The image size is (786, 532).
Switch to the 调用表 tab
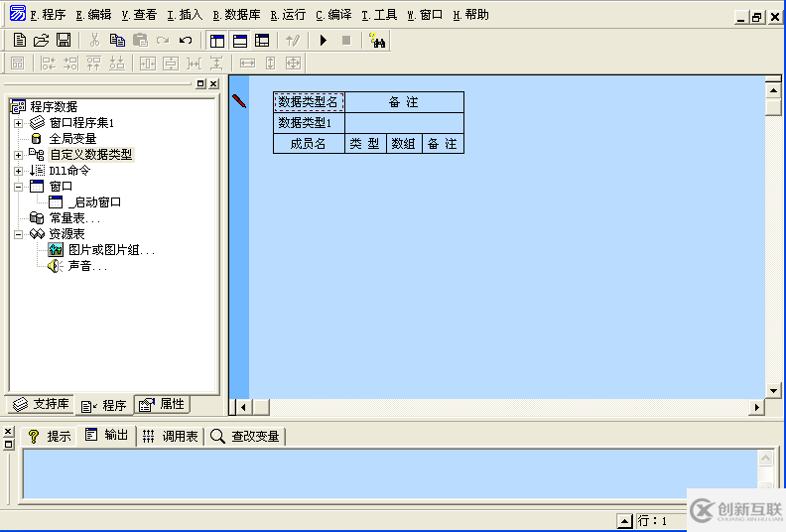click(x=171, y=437)
